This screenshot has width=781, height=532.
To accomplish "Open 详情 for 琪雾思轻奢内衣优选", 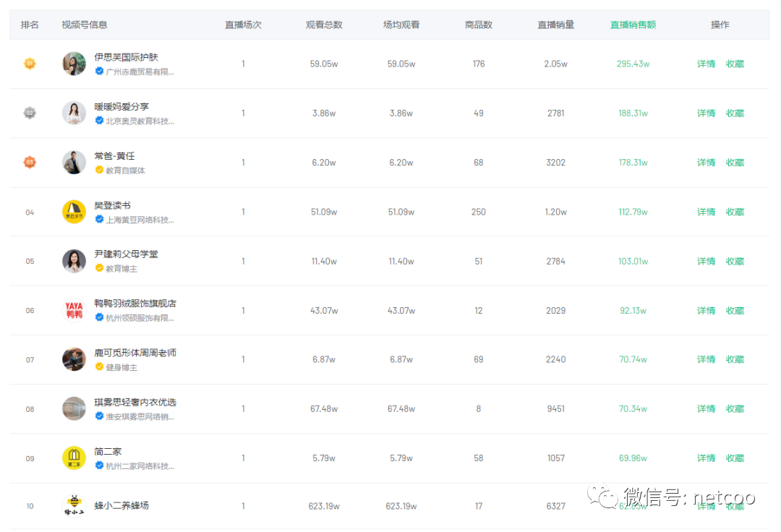I will coord(706,408).
